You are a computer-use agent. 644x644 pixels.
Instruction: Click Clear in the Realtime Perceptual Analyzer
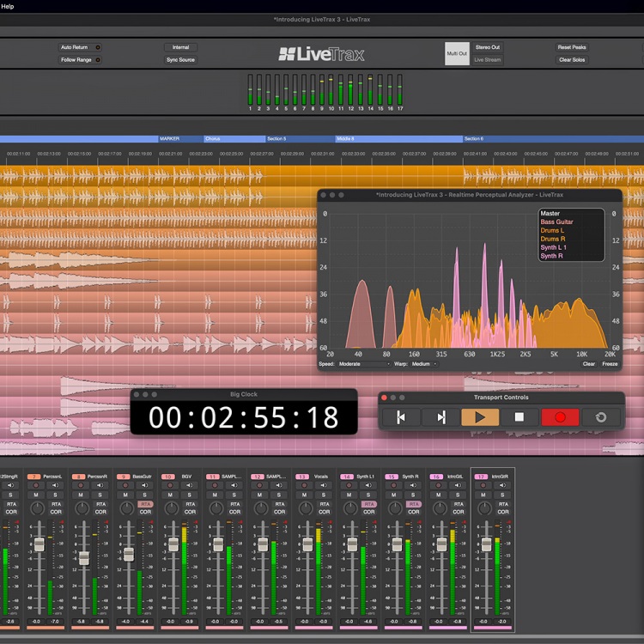[588, 364]
